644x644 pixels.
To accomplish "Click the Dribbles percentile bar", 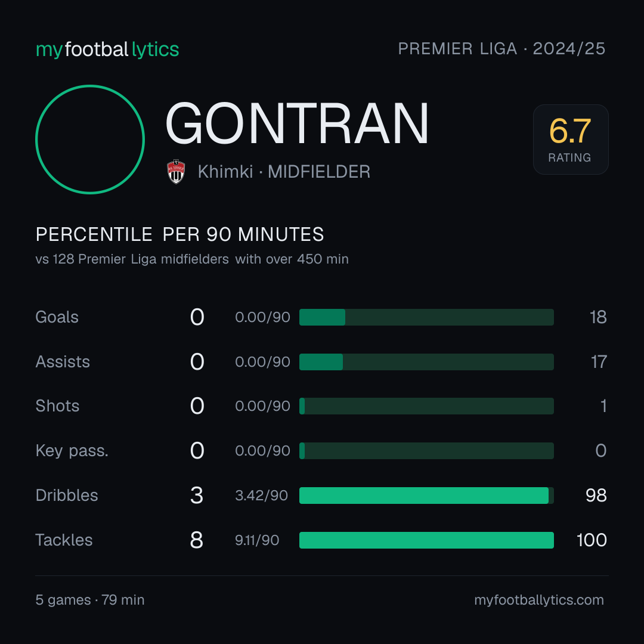I will (x=426, y=496).
